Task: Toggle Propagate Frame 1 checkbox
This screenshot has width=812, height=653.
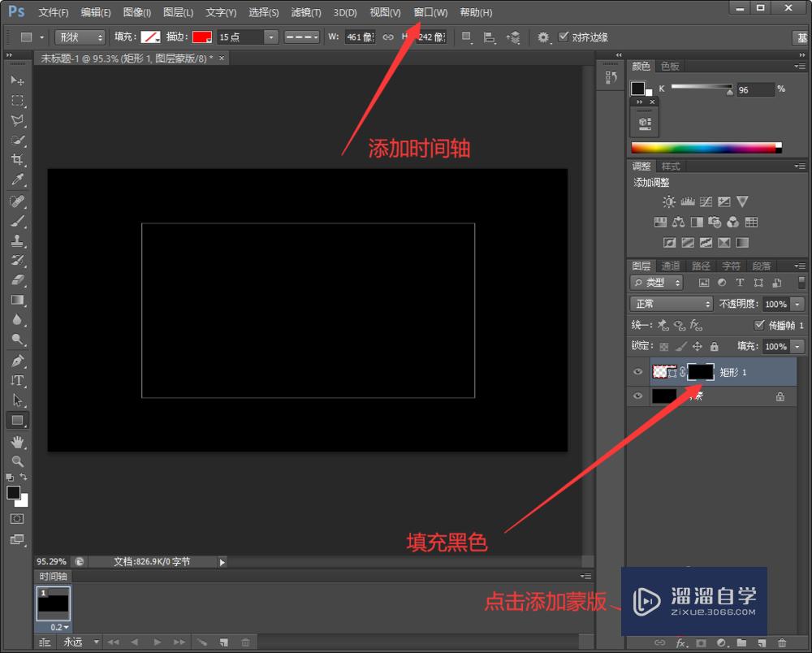Action: [759, 325]
